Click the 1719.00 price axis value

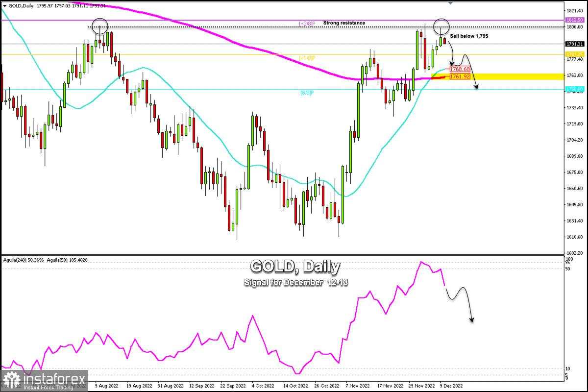pyautogui.click(x=574, y=124)
